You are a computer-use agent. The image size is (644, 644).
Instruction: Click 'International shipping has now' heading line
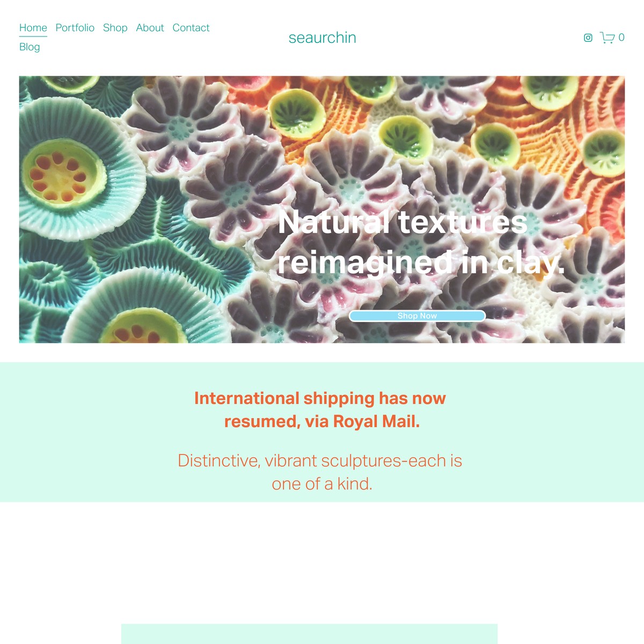320,398
